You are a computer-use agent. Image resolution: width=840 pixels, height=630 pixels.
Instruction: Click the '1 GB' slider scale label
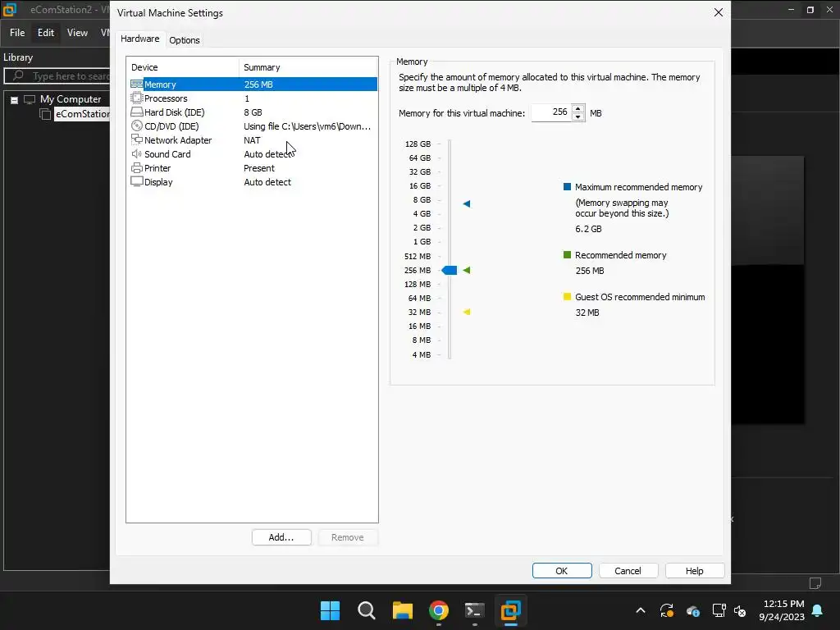click(422, 242)
